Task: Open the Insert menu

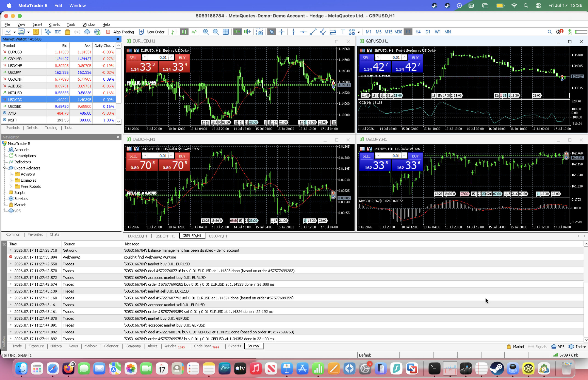Action: click(37, 24)
